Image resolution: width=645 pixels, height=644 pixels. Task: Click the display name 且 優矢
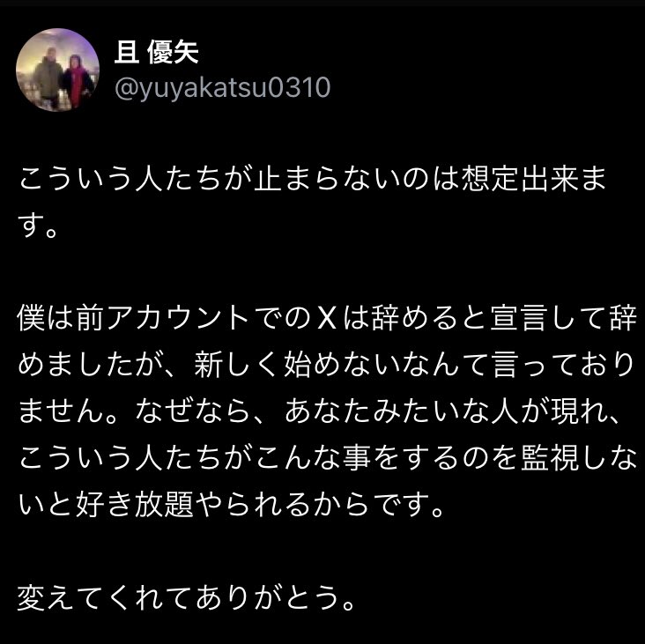[x=156, y=52]
